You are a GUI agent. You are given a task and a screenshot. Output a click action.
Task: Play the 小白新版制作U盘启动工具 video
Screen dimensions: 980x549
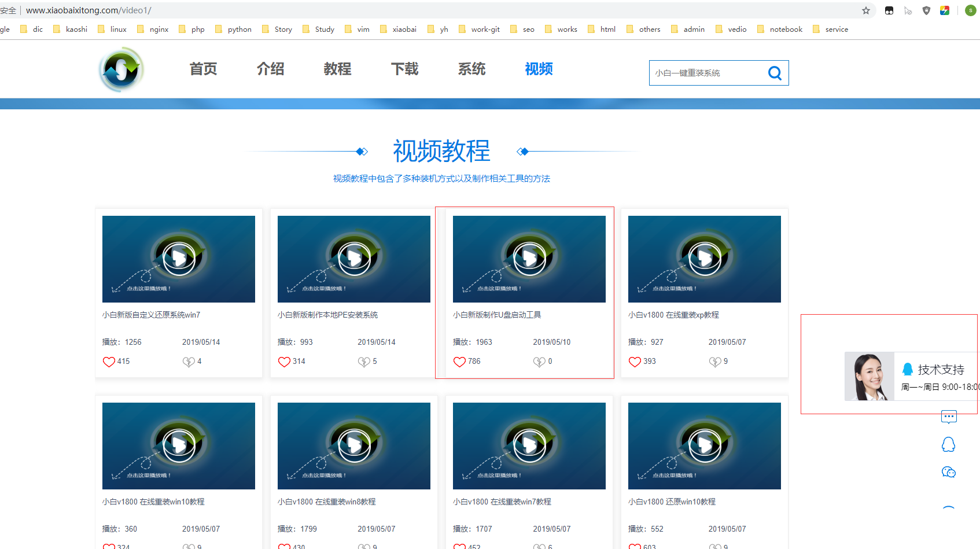[x=529, y=259]
